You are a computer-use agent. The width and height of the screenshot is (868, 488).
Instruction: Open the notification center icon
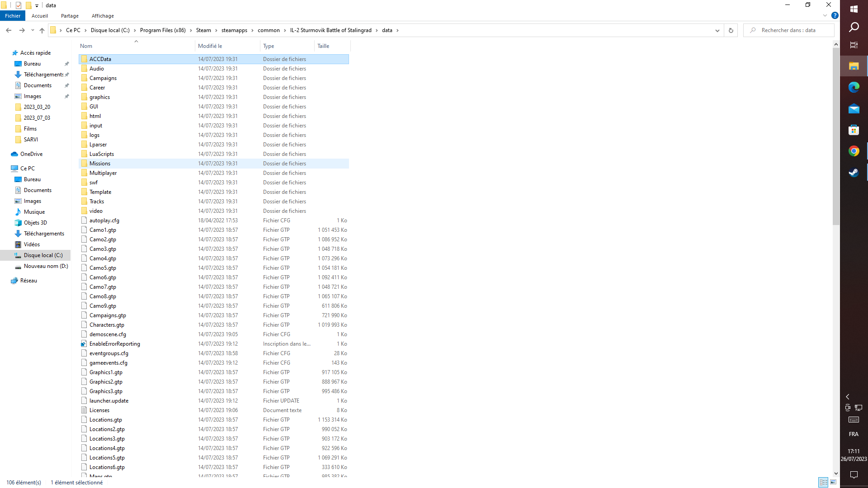click(x=854, y=474)
